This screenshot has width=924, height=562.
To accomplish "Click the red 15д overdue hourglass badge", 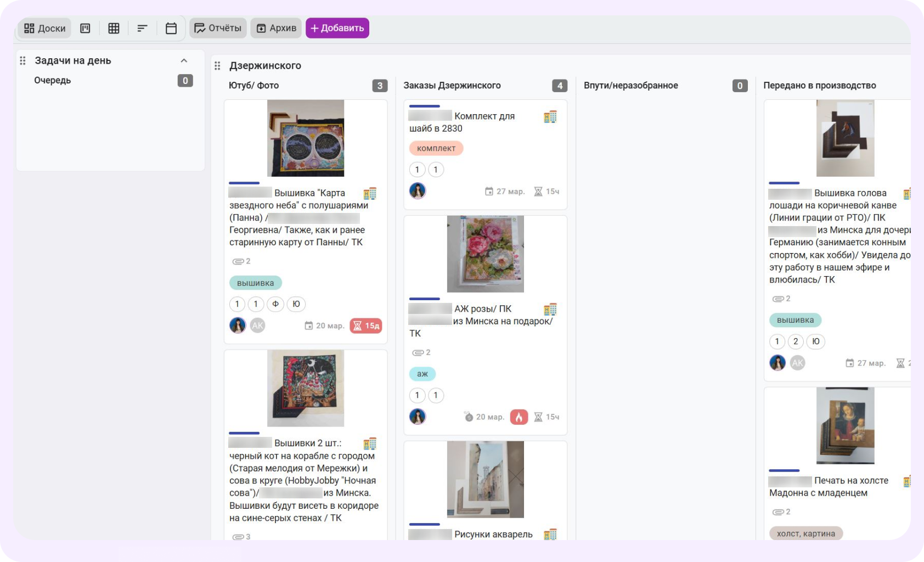I will 366,326.
